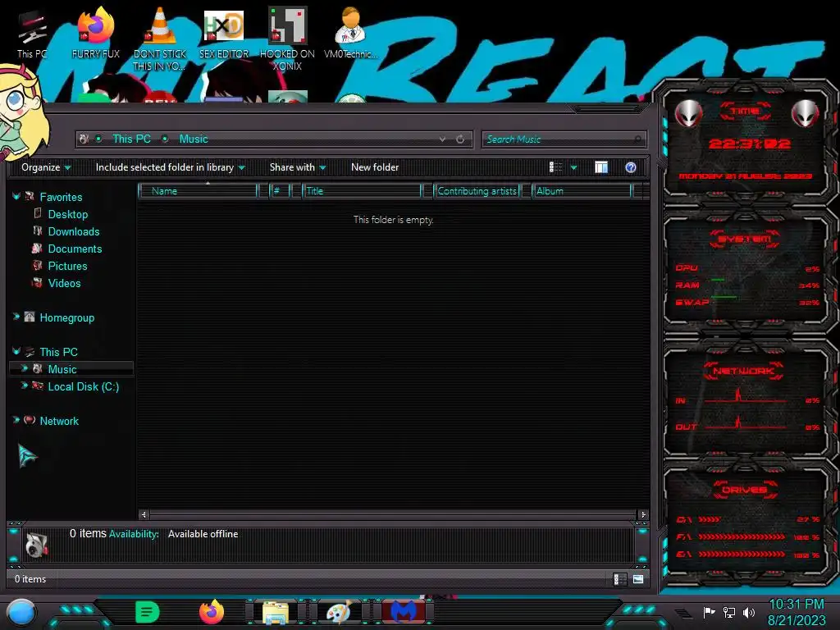Click the help question mark icon
The height and width of the screenshot is (630, 840).
coord(631,167)
